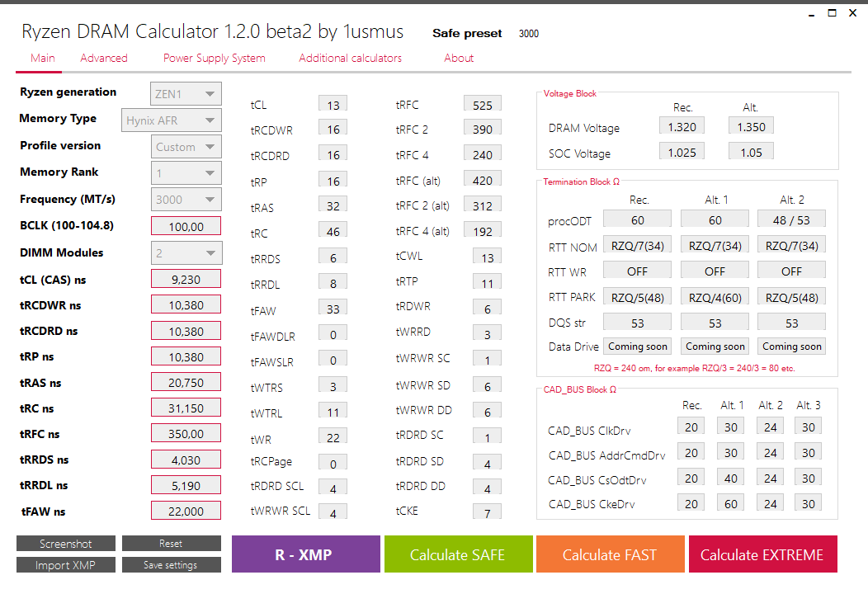868x594 pixels.
Task: Select the tRCDWR ns input field
Action: click(186, 304)
